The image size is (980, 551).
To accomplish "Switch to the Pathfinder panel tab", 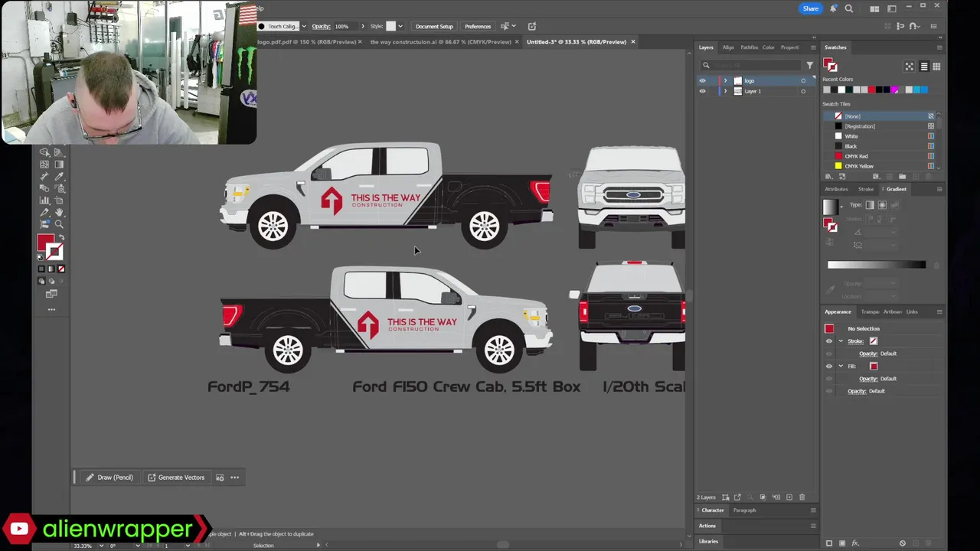I will coord(749,47).
